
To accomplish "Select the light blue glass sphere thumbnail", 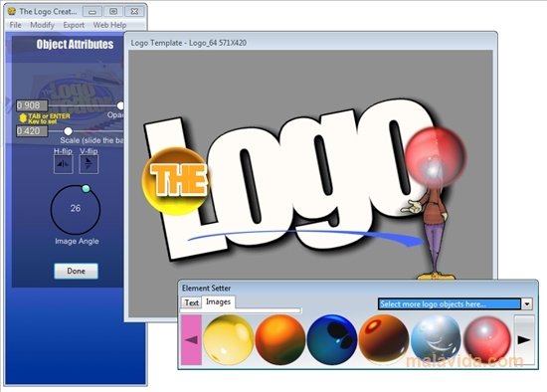I will (x=436, y=339).
